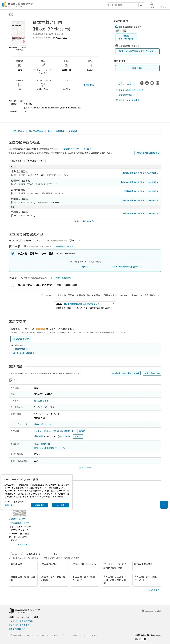Click the サイト内を検索 search field
This screenshot has height=644, width=170.
pyautogui.click(x=123, y=5)
